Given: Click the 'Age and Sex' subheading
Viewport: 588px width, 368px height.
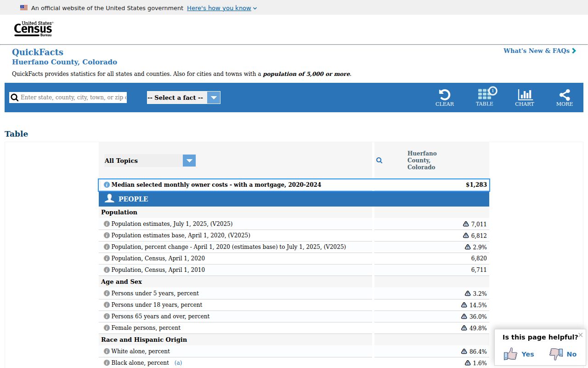Looking at the screenshot, I should click(x=121, y=282).
